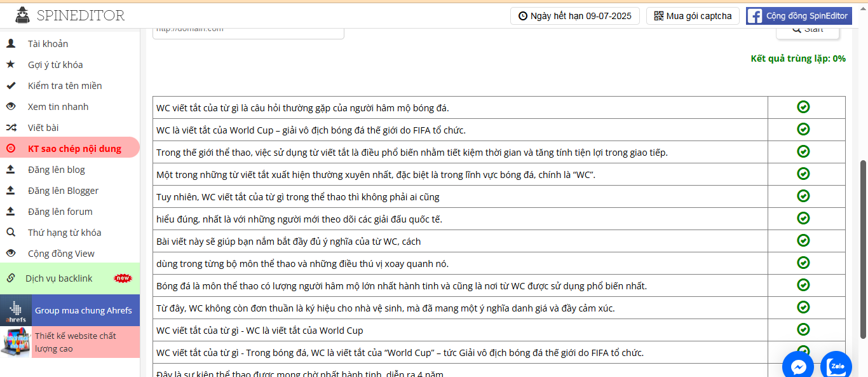Click the eye icon beside Xem tin nhanh
Screen dimensions: 868x377
coord(11,107)
